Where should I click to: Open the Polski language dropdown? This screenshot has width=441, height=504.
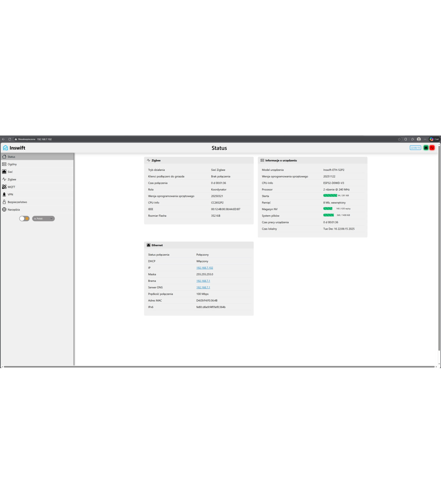[43, 219]
